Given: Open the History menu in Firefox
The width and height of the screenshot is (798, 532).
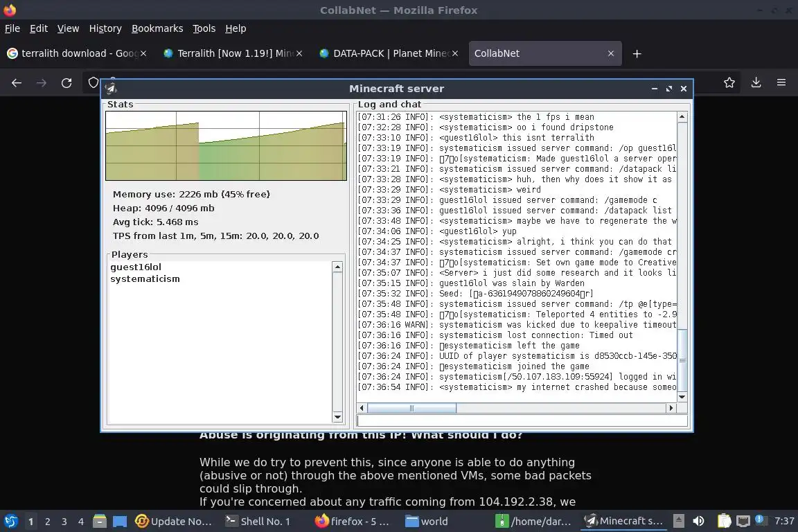Looking at the screenshot, I should click(105, 28).
